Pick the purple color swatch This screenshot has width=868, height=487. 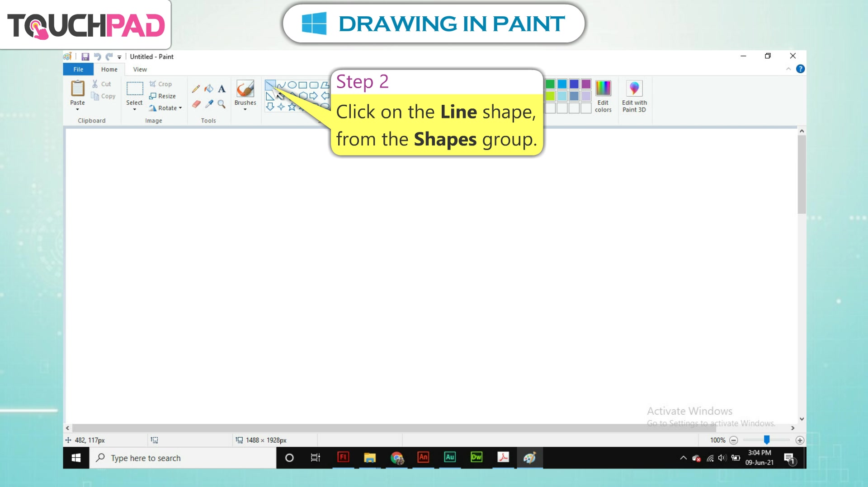[x=586, y=84]
